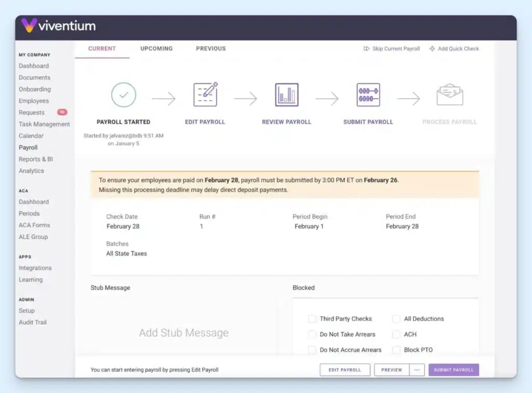Switch to the Current tab
The height and width of the screenshot is (393, 532).
pos(102,48)
